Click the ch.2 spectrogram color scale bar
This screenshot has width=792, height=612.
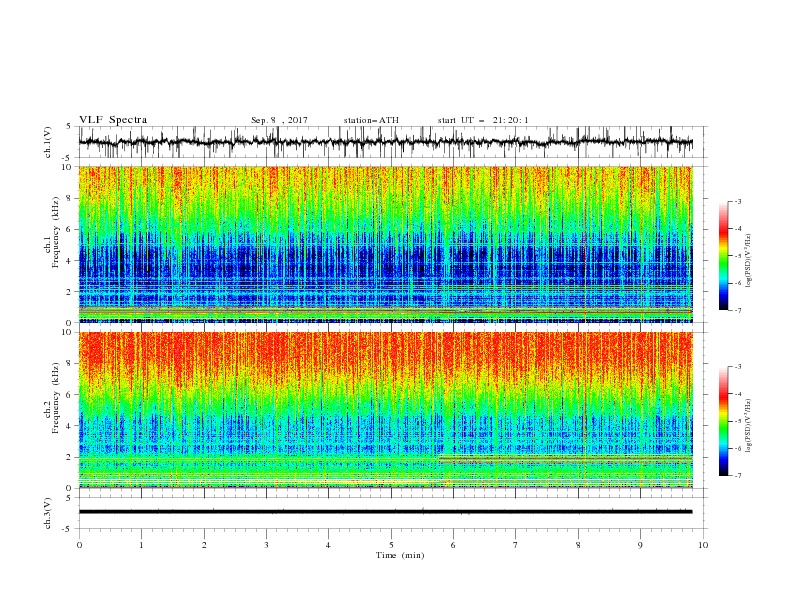coord(723,421)
